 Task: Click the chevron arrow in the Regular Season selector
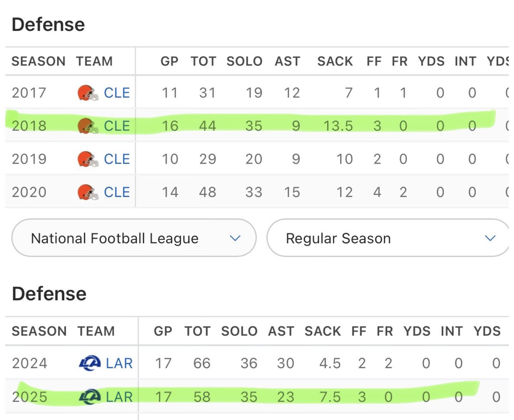click(490, 238)
